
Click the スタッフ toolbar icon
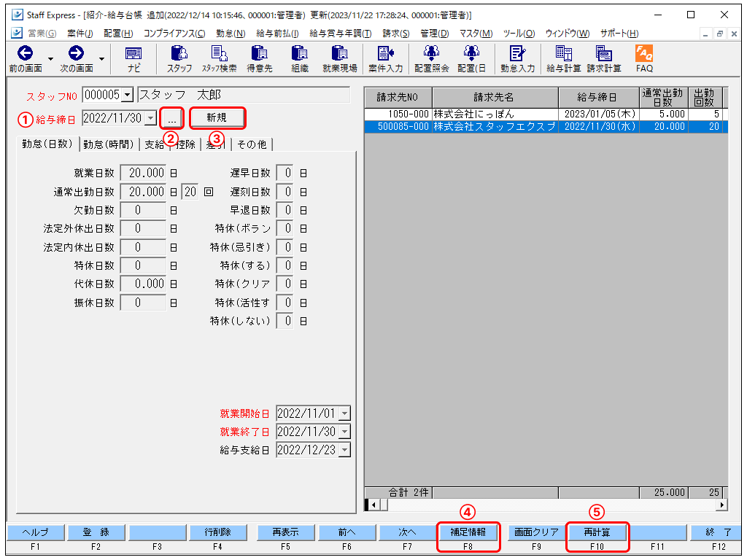coord(179,58)
